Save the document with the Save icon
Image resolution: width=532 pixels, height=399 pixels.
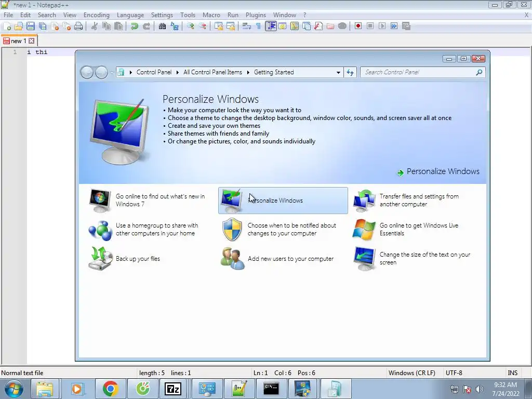(31, 26)
